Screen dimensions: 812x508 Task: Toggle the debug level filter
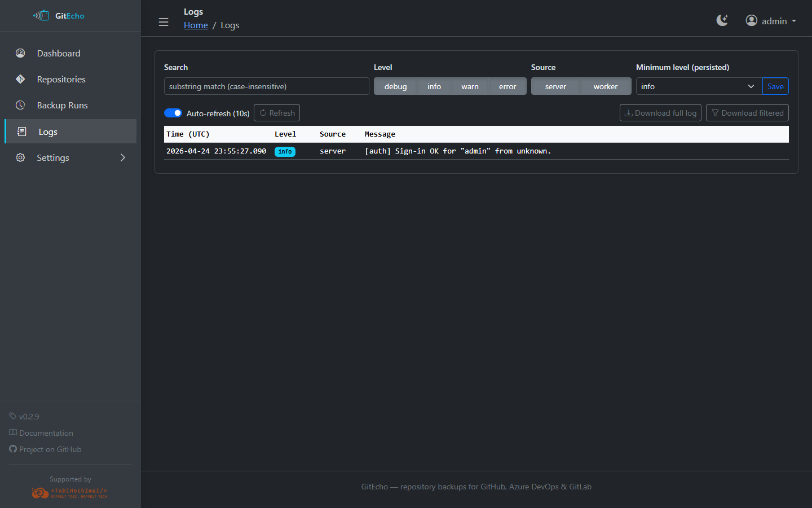395,86
